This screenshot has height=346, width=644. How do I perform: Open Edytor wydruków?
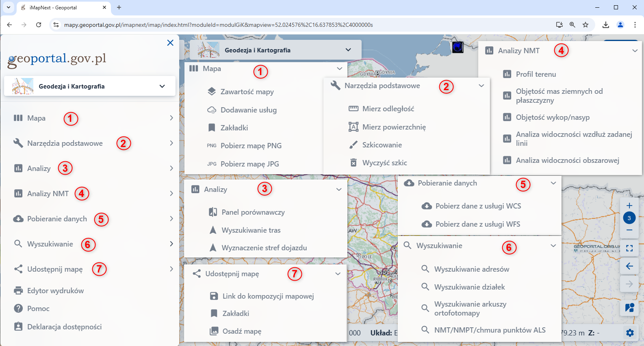[x=55, y=291]
